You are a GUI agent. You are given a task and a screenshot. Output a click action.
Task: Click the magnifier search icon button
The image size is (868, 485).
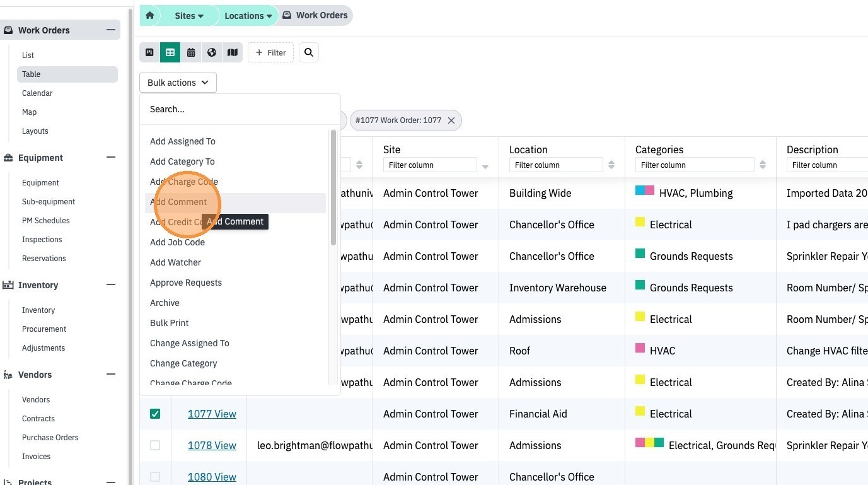(309, 52)
